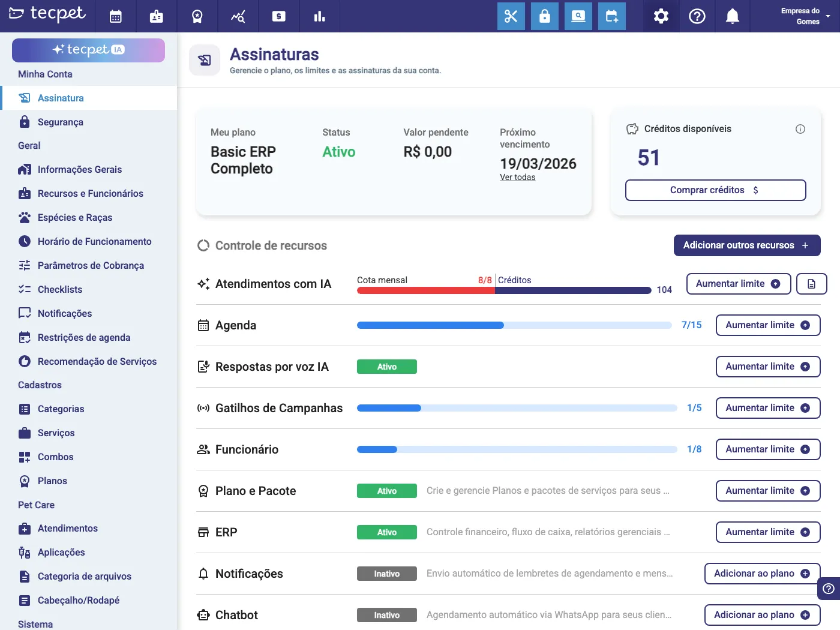840x630 pixels.
Task: Click the tecpet logo
Action: (x=47, y=14)
